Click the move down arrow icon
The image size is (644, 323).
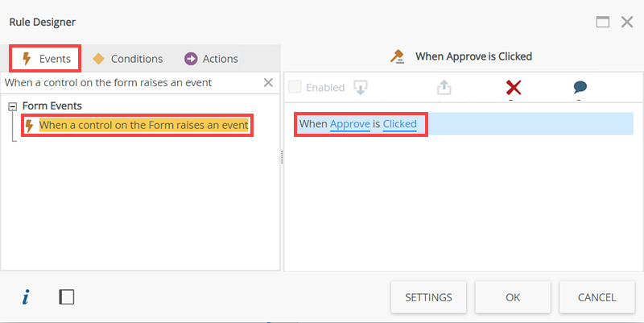361,87
